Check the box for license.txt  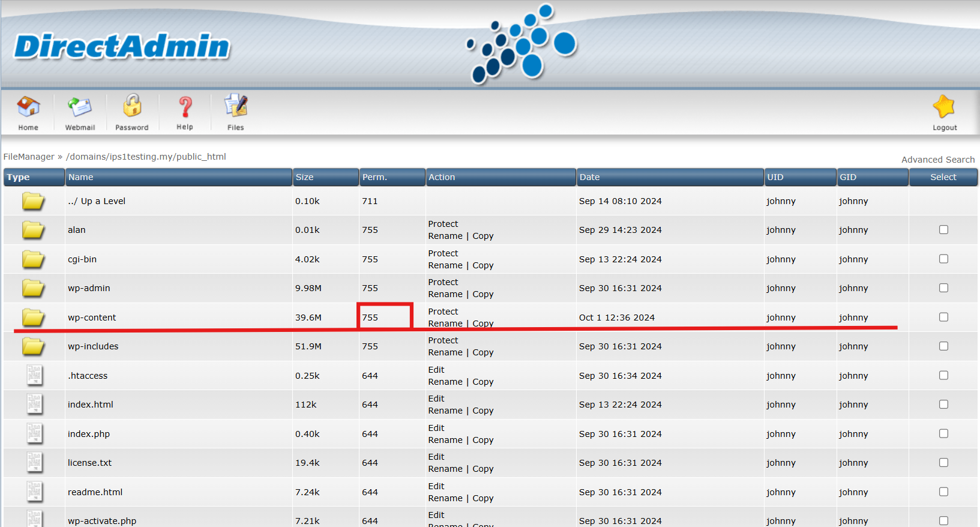943,463
